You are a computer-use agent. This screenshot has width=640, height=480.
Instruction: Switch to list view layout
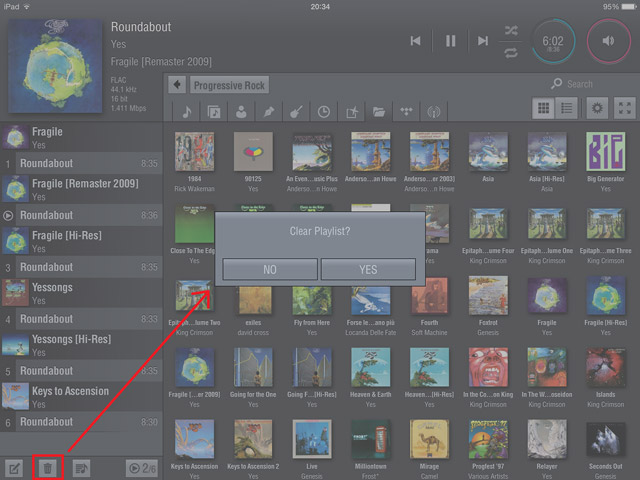[x=566, y=109]
